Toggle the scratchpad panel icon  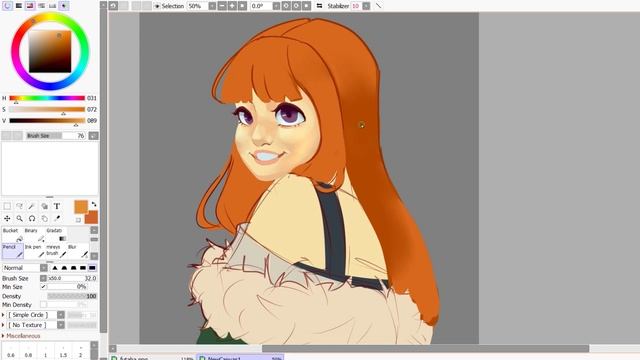64,6
